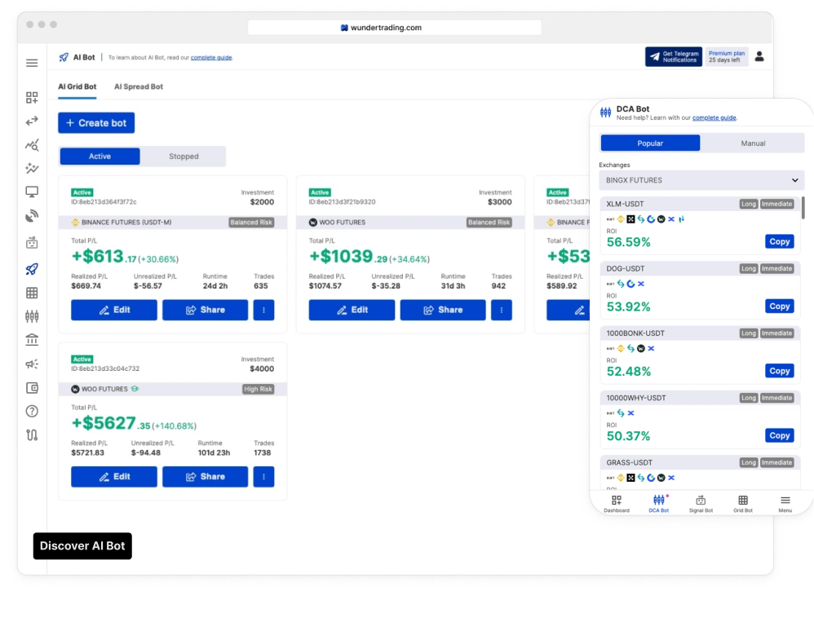Click the High Risk tag on WOO Futures bot

tap(258, 389)
